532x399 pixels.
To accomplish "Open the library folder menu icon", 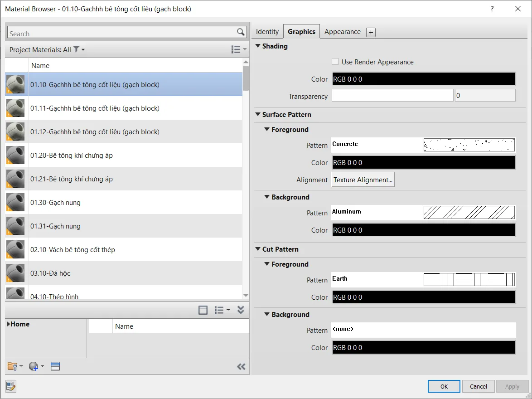I will point(15,366).
